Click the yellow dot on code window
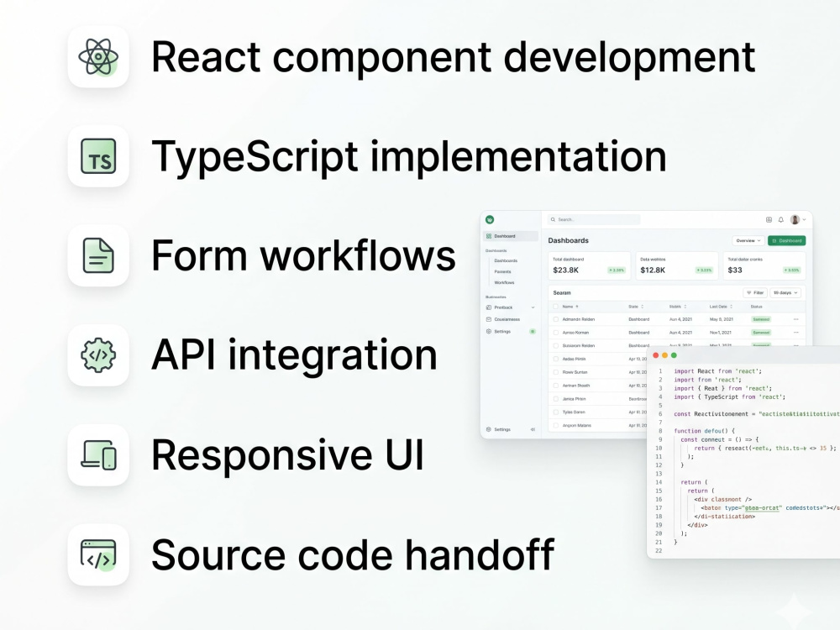This screenshot has height=630, width=840. tap(664, 355)
